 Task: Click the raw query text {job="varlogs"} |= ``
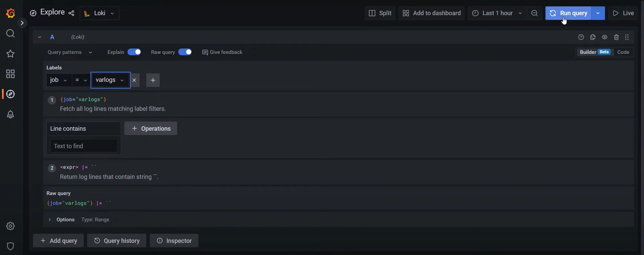click(79, 203)
